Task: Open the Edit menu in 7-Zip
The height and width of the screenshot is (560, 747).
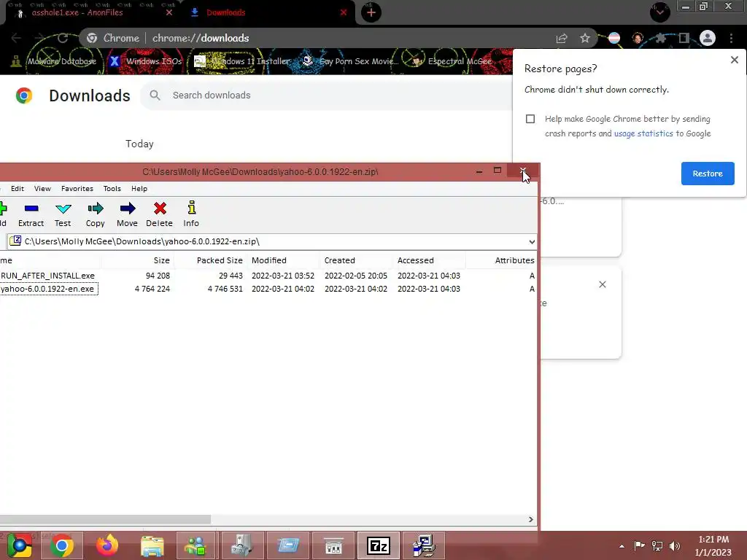Action: [x=18, y=189]
